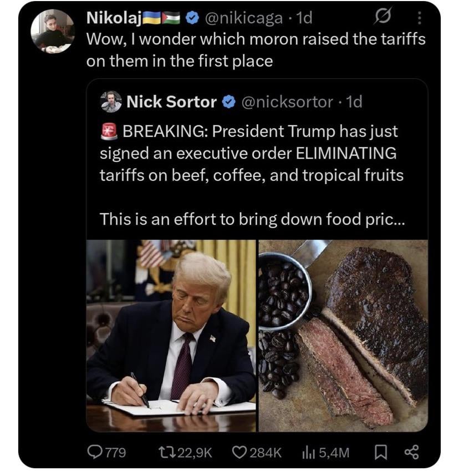Image resolution: width=459 pixels, height=476 pixels.
Task: Click Nick Sortor's verified badge
Action: [228, 102]
